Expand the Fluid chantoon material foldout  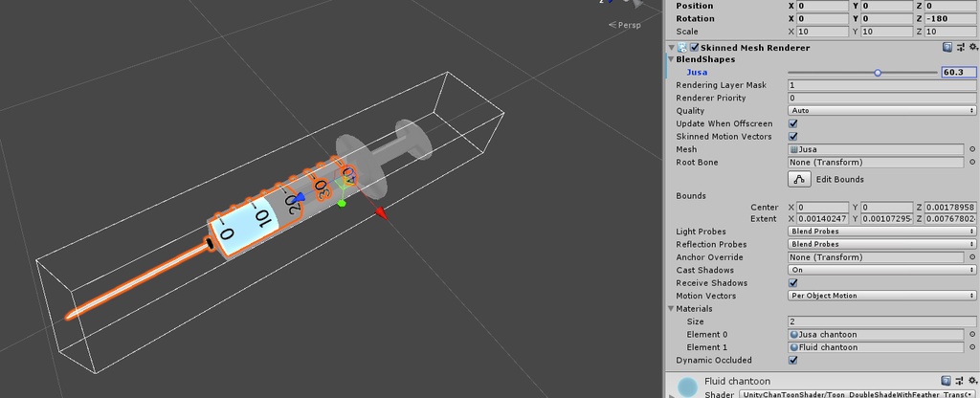click(x=671, y=395)
